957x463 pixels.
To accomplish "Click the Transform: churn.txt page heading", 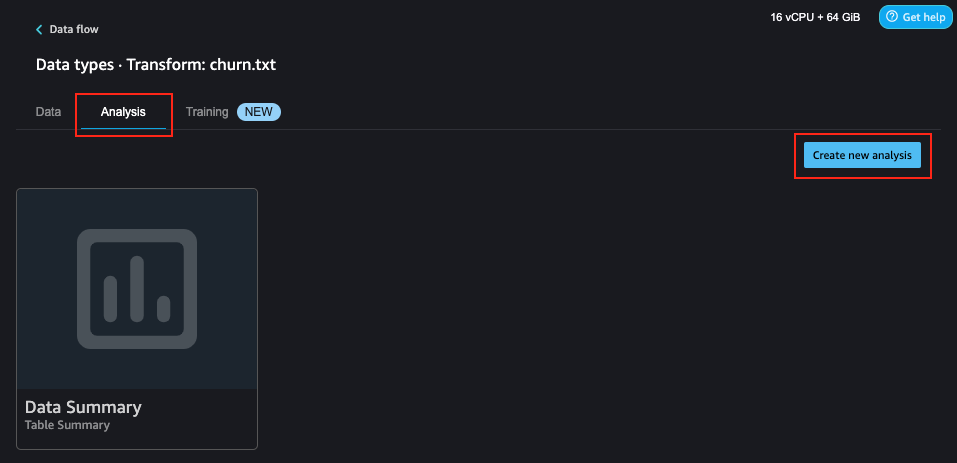I will pos(201,65).
